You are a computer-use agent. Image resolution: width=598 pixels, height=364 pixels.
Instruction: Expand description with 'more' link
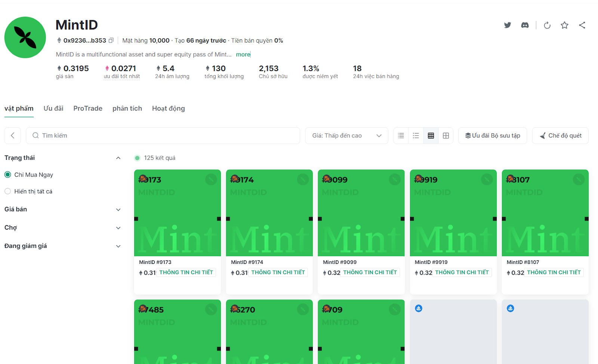click(x=243, y=55)
